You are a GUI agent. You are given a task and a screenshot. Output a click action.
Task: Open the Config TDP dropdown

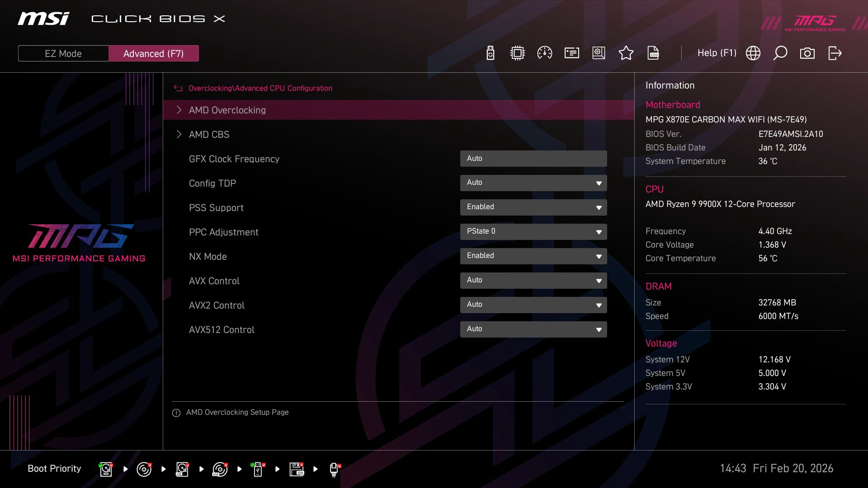point(533,183)
